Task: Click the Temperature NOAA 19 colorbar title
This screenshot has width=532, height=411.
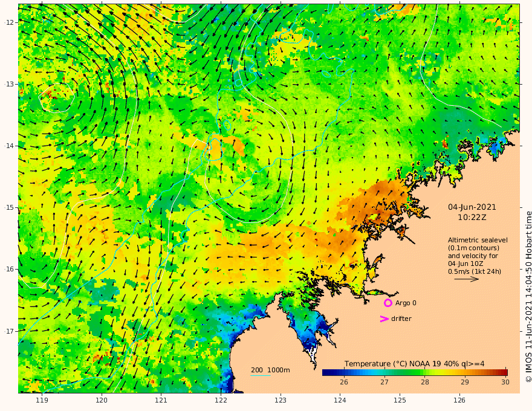Action: tap(415, 364)
